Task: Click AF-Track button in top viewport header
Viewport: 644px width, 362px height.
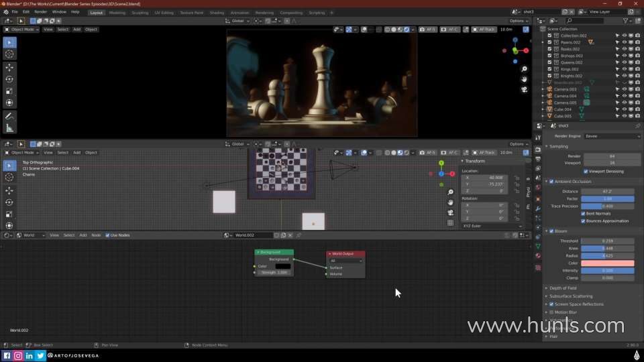Action: [x=484, y=29]
